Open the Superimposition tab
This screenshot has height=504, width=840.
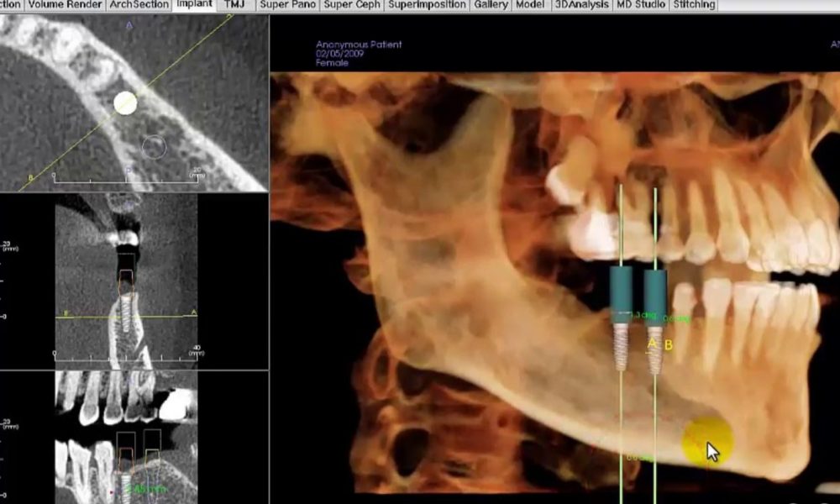coord(427,5)
